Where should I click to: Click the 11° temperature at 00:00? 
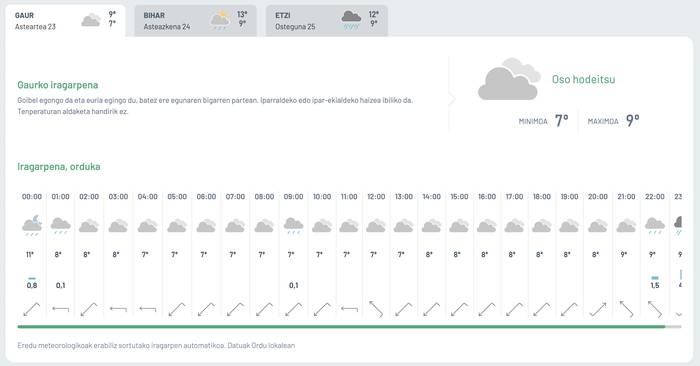(30, 254)
